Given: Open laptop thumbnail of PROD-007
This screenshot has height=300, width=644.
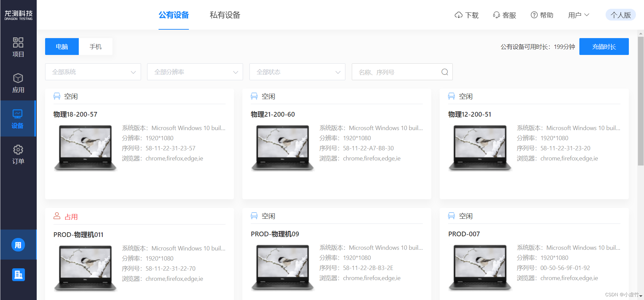Looking at the screenshot, I should (x=480, y=267).
